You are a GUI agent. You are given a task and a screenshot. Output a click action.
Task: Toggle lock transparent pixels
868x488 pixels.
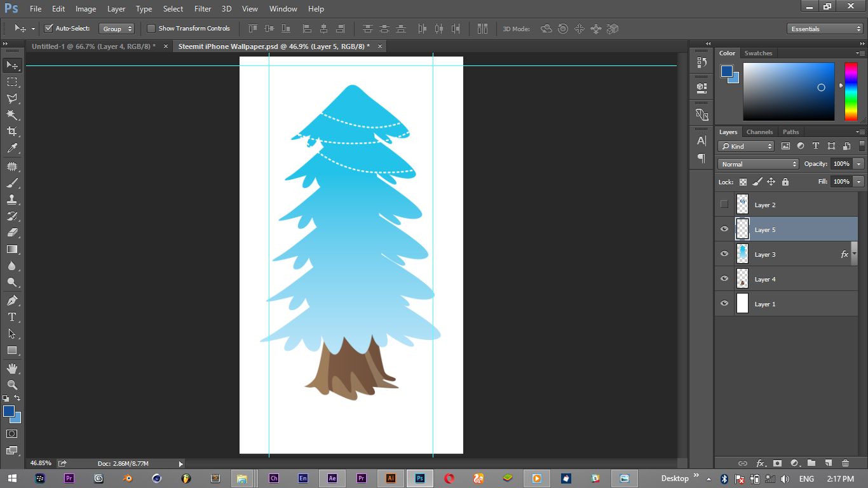coord(743,182)
